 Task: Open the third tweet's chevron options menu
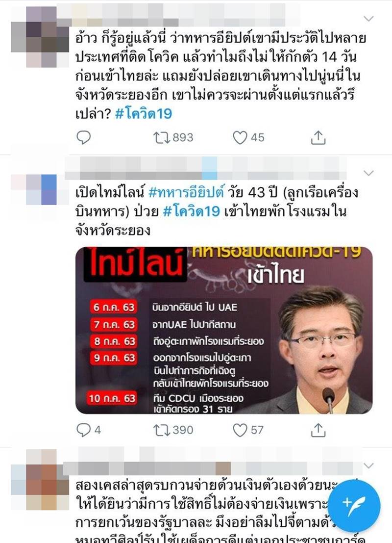[369, 465]
